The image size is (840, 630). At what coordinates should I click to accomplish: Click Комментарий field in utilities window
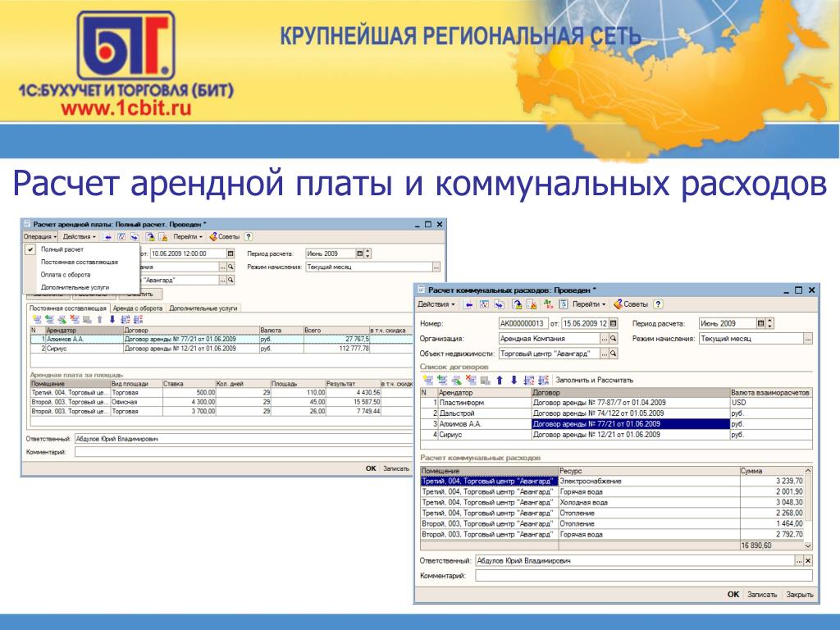pyautogui.click(x=644, y=576)
